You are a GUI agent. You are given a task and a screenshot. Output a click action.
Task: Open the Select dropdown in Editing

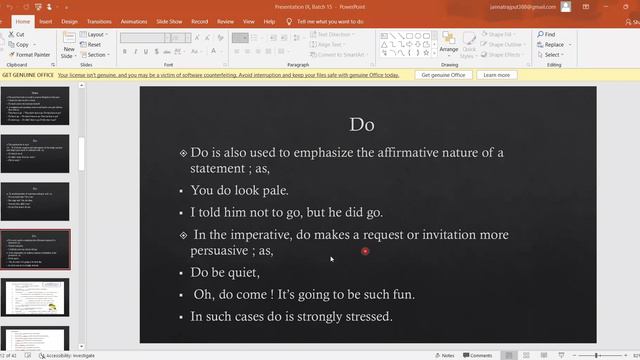tap(551, 55)
